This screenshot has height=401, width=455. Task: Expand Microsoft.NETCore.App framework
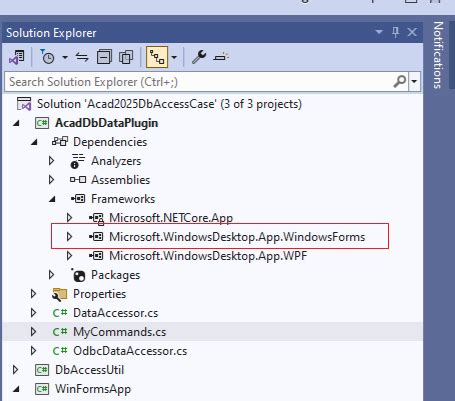(69, 218)
